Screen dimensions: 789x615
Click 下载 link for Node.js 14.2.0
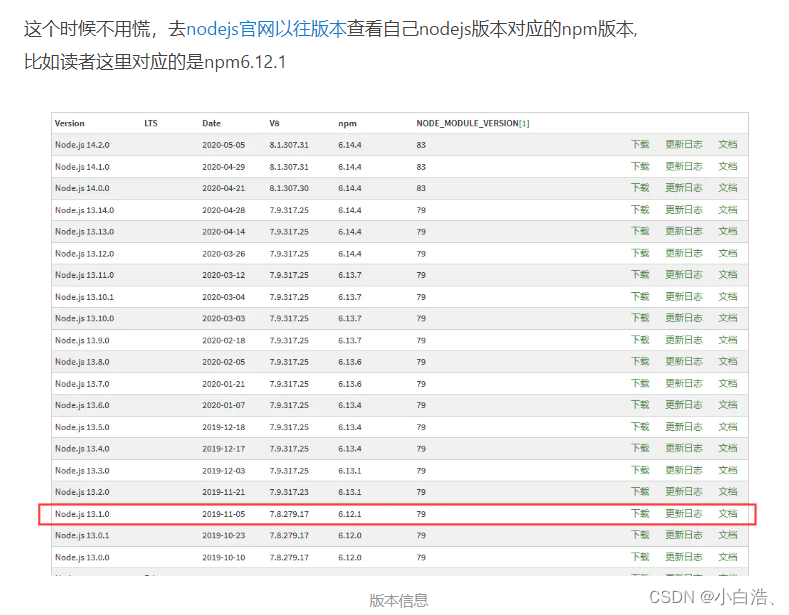(640, 144)
